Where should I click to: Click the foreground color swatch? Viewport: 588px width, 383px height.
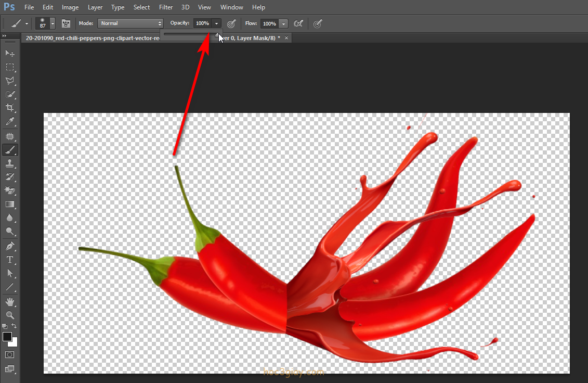tap(7, 337)
